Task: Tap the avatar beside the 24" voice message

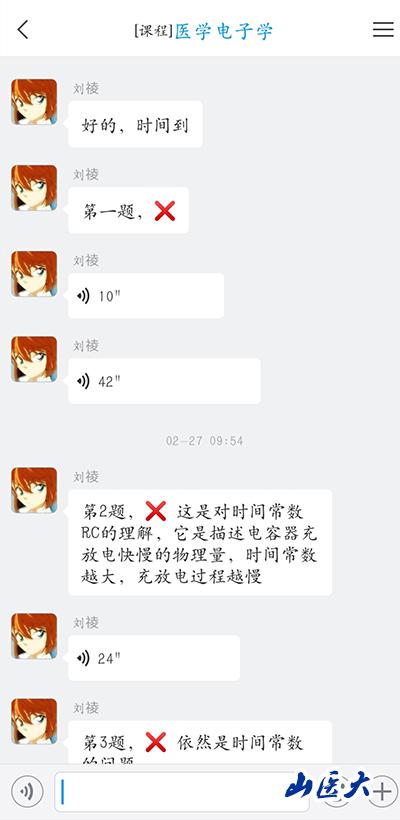Action: click(34, 636)
